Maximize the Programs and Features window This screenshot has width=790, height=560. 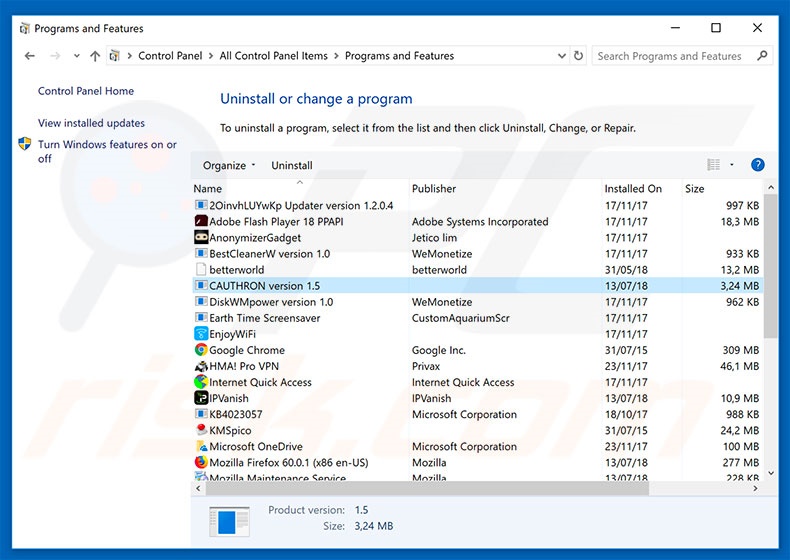point(715,28)
